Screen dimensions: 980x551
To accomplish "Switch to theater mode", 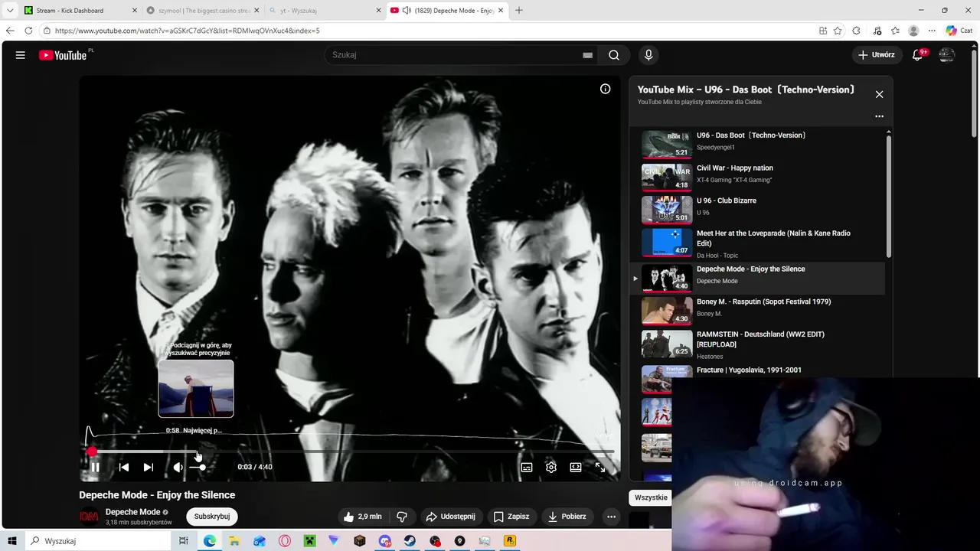I will [x=576, y=467].
